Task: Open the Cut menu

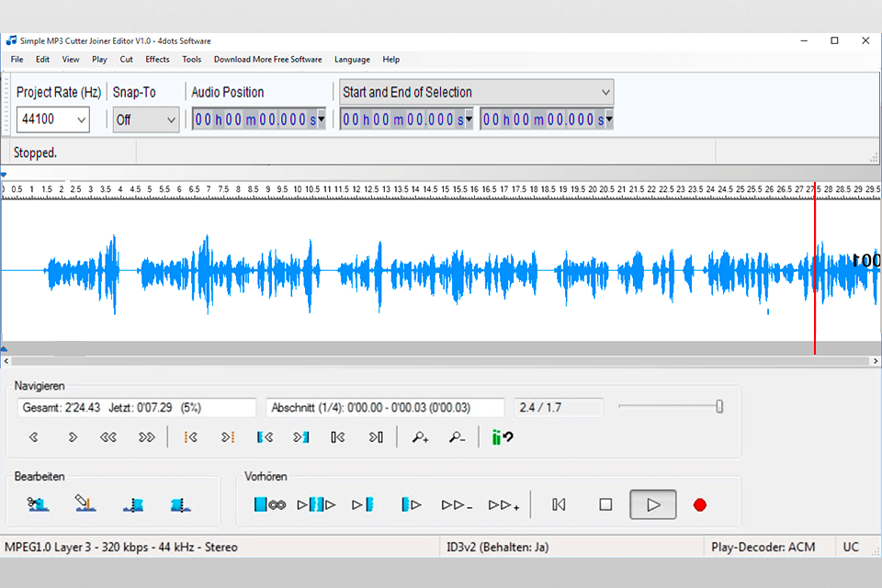Action: (x=126, y=60)
